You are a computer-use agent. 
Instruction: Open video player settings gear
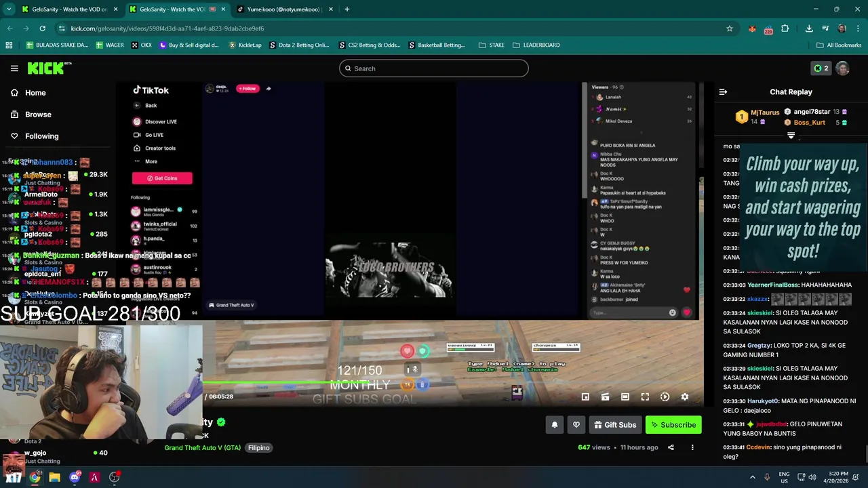tap(685, 397)
